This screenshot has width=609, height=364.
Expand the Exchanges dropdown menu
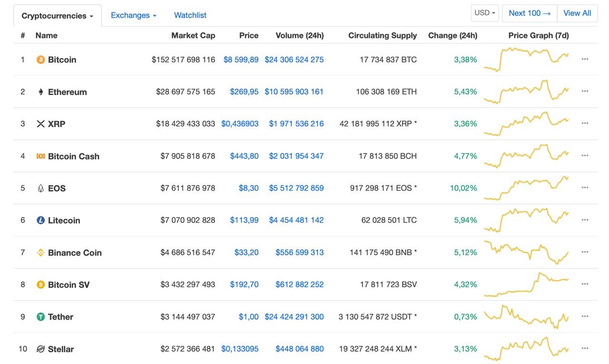[x=133, y=16]
